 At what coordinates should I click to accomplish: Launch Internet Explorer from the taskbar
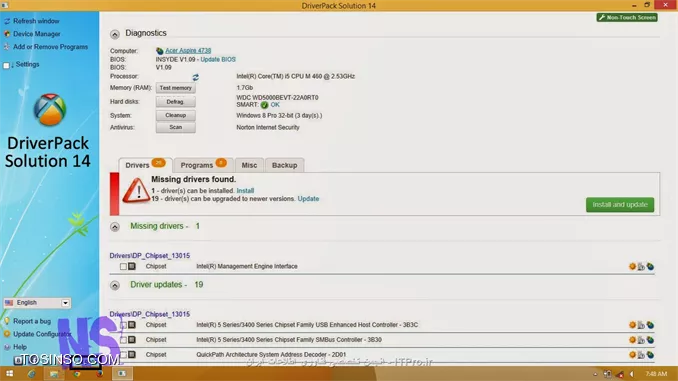point(32,374)
